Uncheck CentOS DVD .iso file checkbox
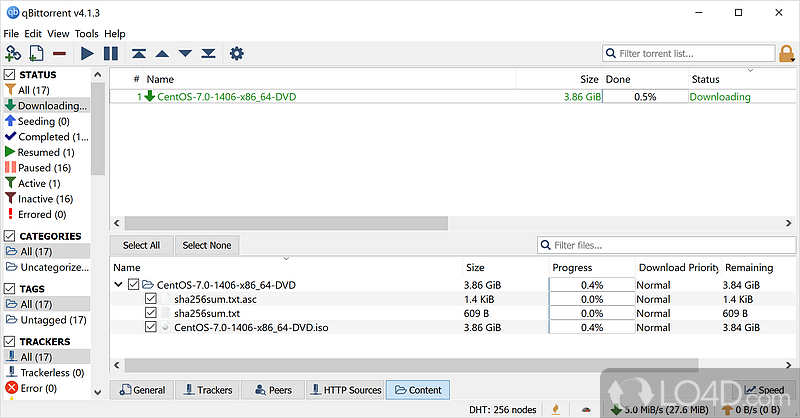800x418 pixels. point(151,327)
